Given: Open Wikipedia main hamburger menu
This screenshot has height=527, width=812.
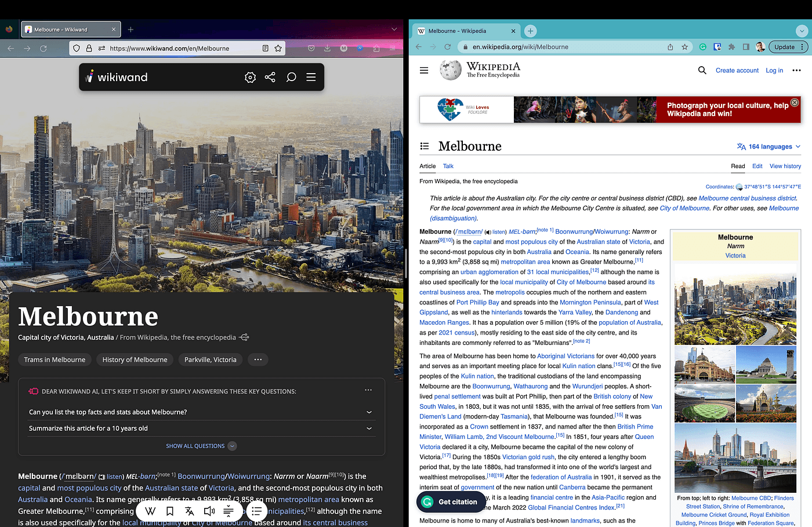Looking at the screenshot, I should click(x=424, y=70).
